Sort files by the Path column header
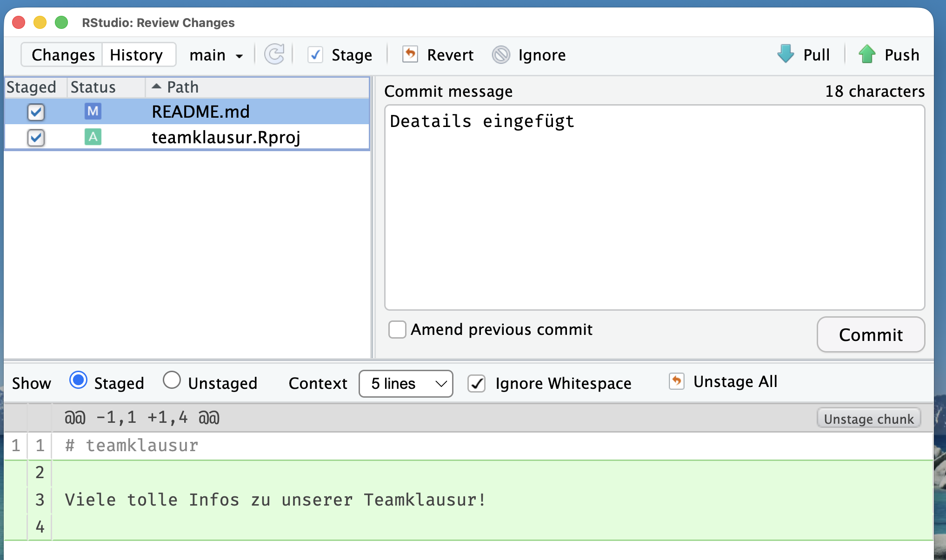 [x=183, y=87]
